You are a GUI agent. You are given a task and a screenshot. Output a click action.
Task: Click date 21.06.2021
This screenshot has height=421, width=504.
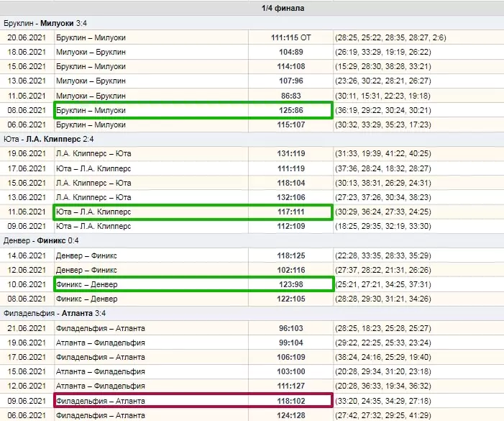(x=27, y=329)
